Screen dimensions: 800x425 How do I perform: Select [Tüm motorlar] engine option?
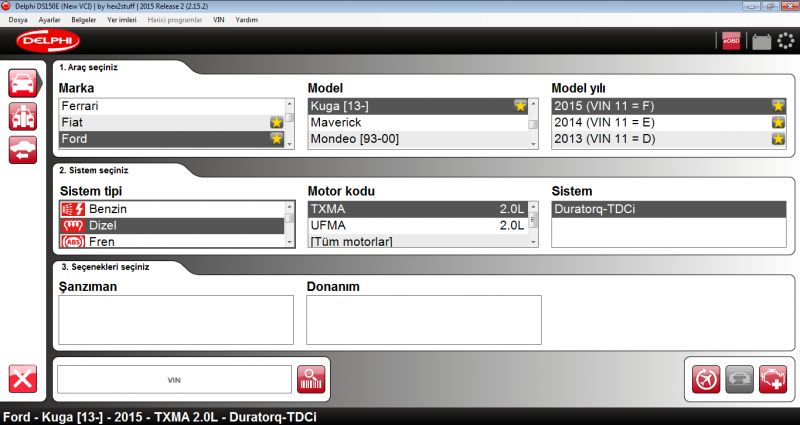(x=418, y=241)
